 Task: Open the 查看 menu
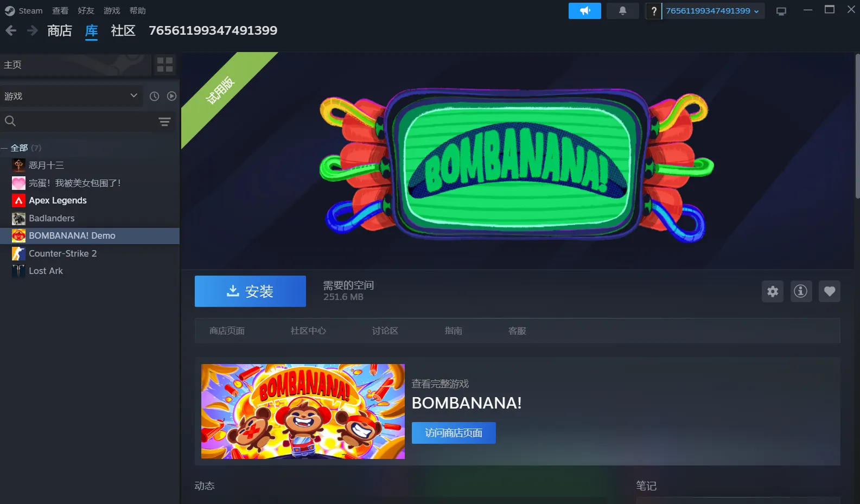60,11
